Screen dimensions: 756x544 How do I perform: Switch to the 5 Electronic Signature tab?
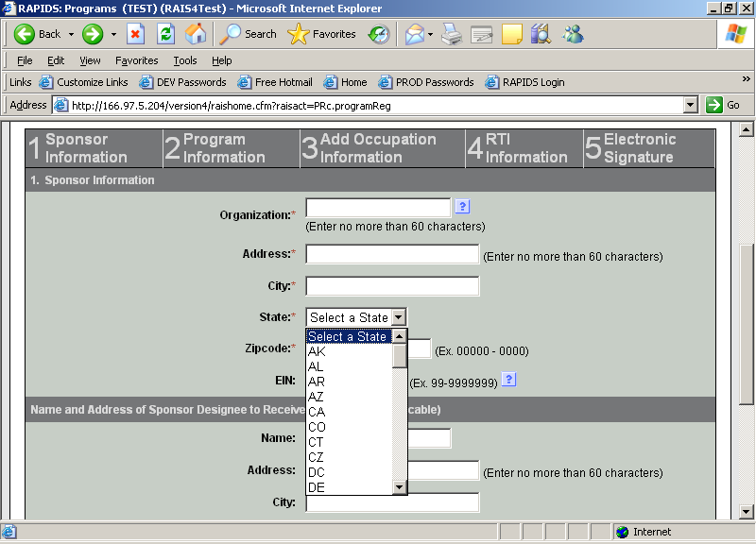[x=649, y=148]
